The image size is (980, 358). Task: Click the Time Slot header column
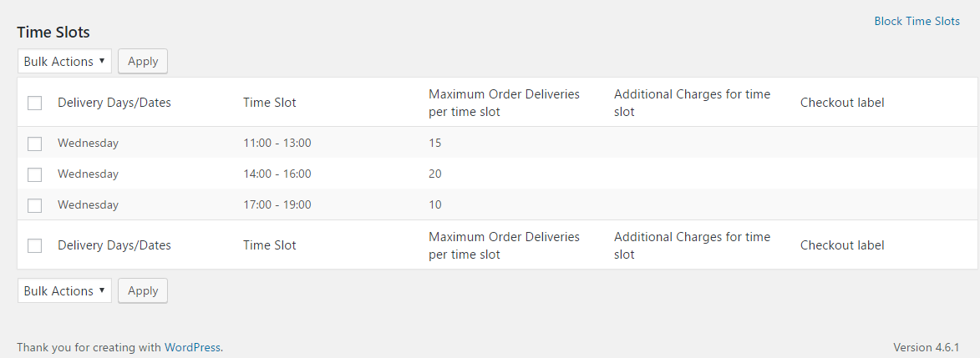click(x=269, y=103)
